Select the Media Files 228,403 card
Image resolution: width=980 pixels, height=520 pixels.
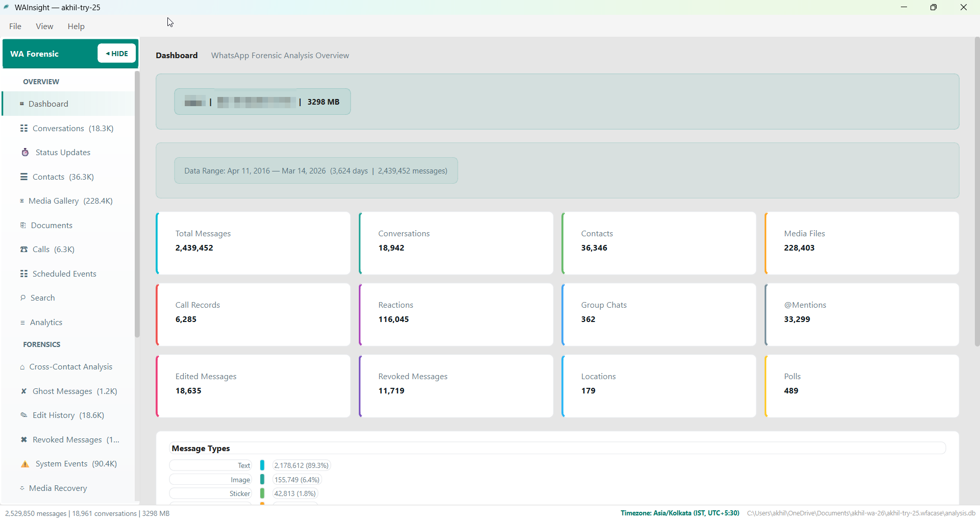(x=862, y=243)
